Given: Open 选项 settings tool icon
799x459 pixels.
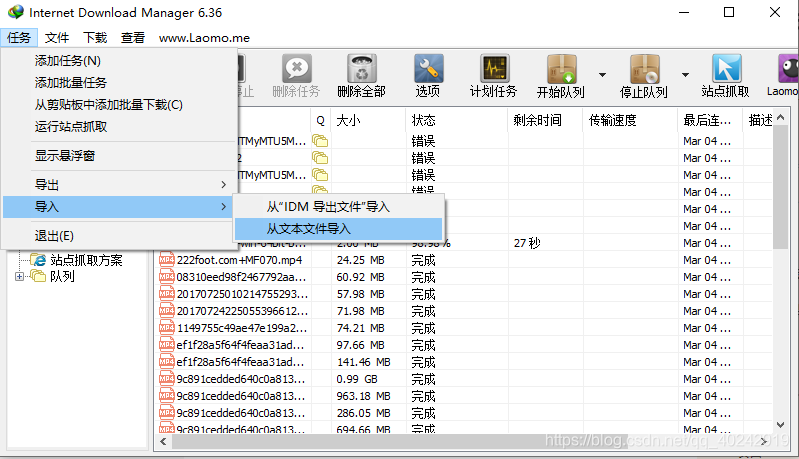Looking at the screenshot, I should (428, 68).
